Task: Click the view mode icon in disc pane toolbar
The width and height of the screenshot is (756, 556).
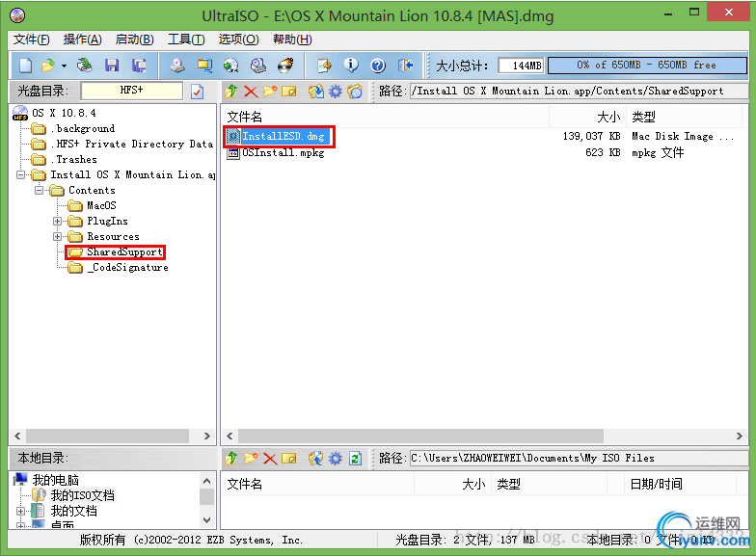Action: click(355, 91)
